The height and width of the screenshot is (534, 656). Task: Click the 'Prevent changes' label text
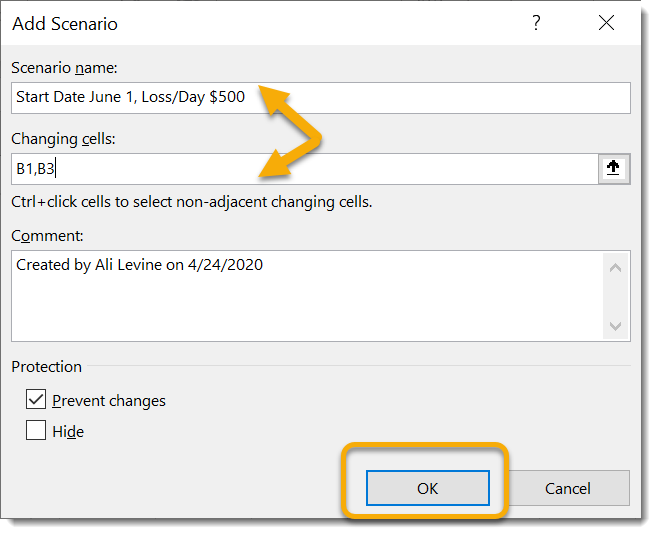pyautogui.click(x=109, y=401)
